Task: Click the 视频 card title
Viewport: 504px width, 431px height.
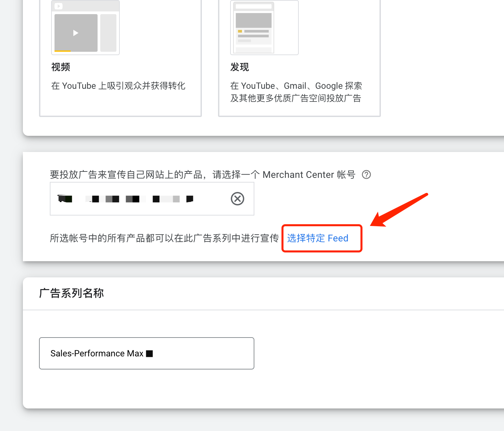Action: [x=60, y=67]
